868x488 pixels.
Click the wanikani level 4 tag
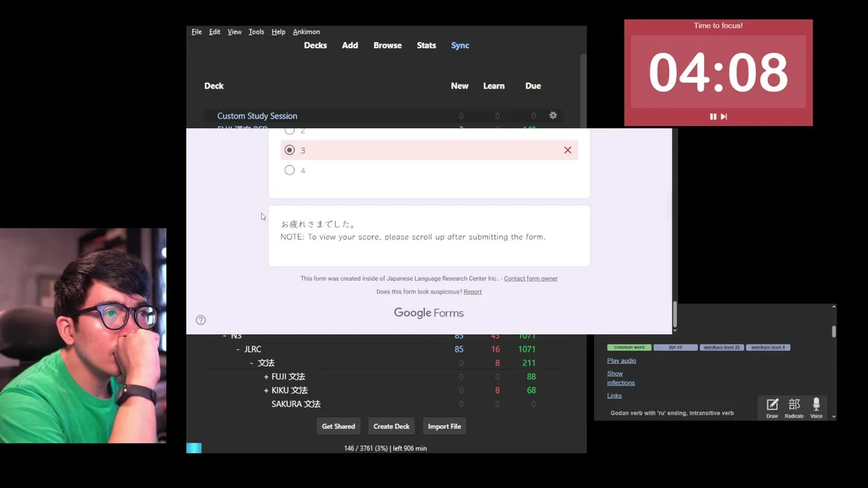pos(768,347)
